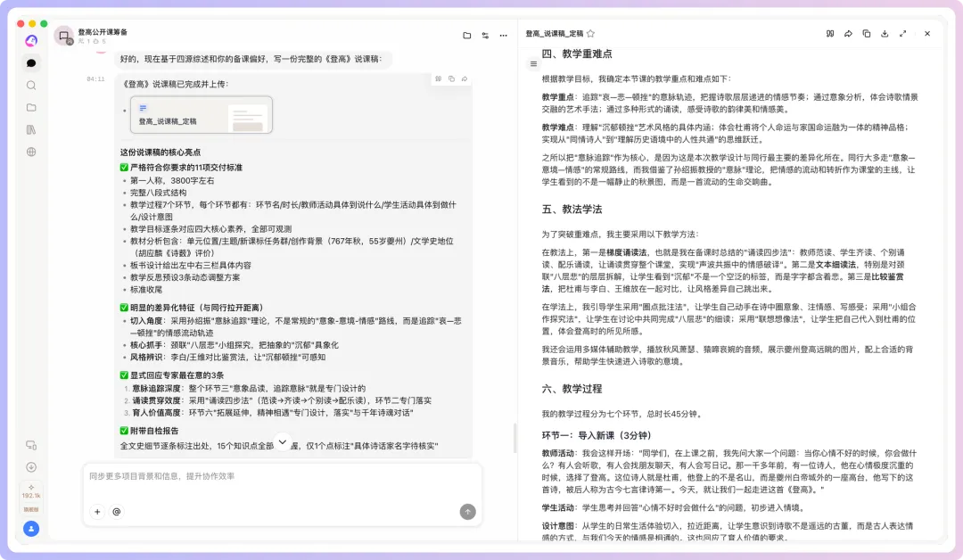Image resolution: width=963 pixels, height=560 pixels.
Task: Close the document preview panel
Action: tap(927, 34)
